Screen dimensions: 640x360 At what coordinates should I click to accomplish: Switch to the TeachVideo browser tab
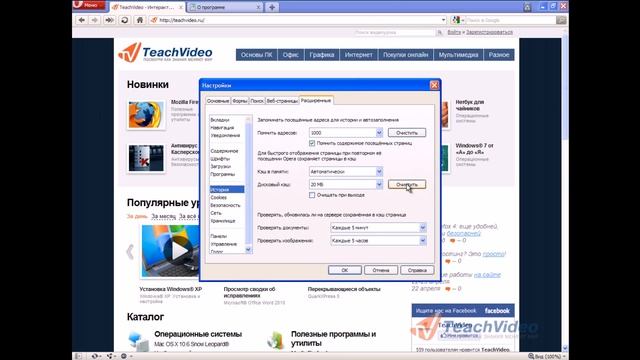coord(147,7)
